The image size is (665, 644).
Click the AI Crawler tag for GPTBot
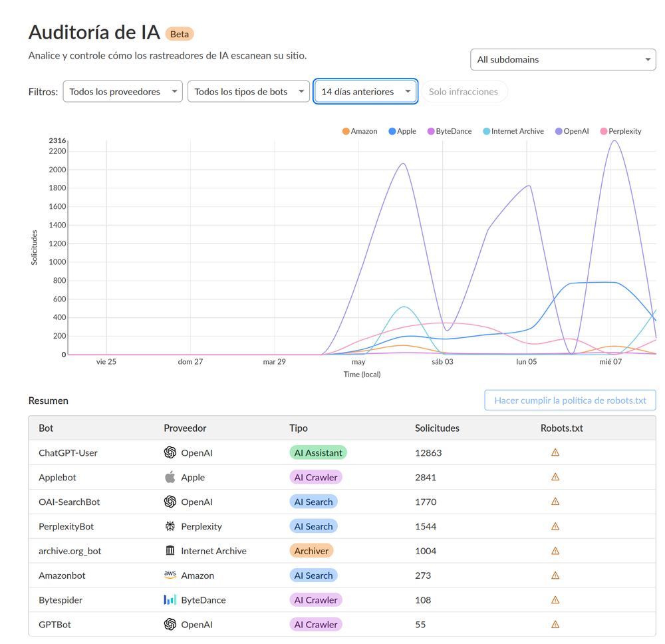coord(315,625)
